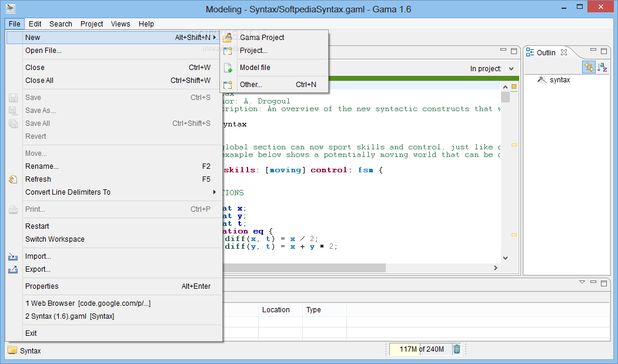Click editor scroll up arrow
618x364 pixels.
tap(505, 87)
